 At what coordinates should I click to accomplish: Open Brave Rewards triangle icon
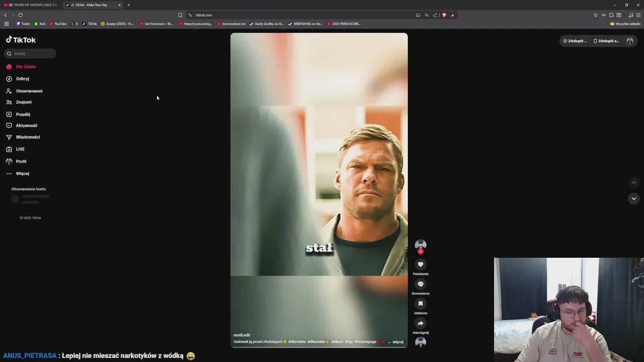[452, 15]
